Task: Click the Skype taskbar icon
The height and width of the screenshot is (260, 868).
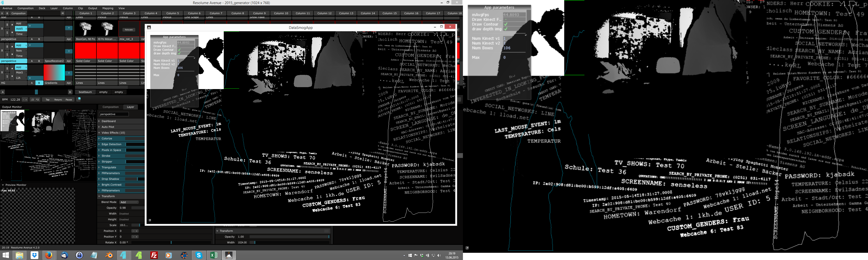Action: click(x=199, y=255)
